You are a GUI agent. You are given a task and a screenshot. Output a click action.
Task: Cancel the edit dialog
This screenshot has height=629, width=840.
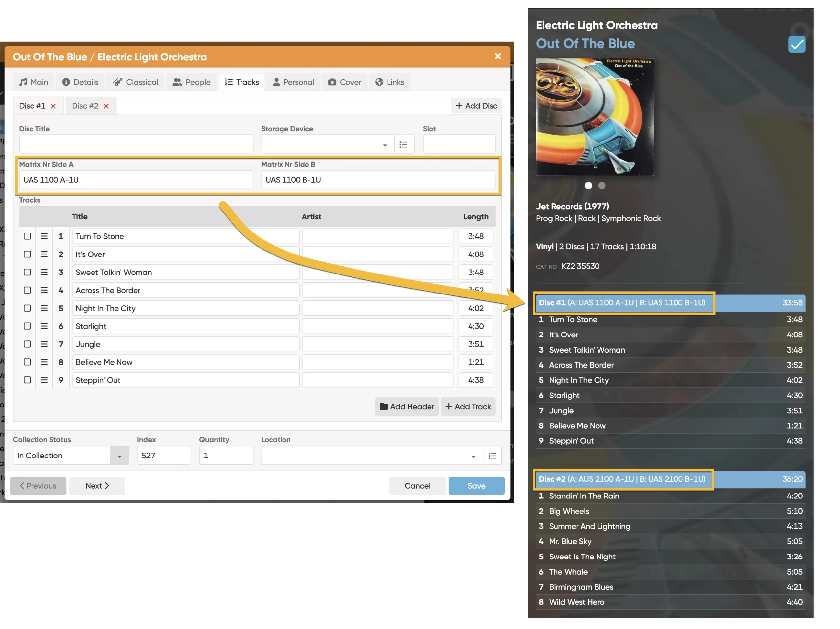coord(417,486)
